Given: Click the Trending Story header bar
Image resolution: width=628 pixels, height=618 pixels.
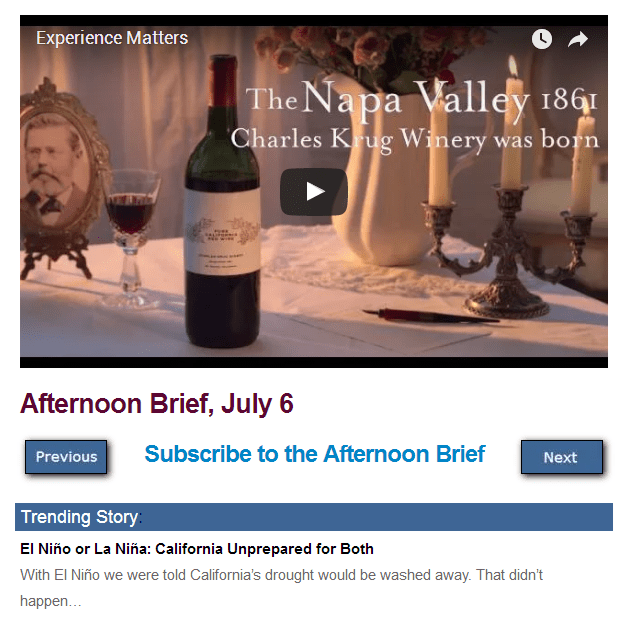Looking at the screenshot, I should [314, 517].
